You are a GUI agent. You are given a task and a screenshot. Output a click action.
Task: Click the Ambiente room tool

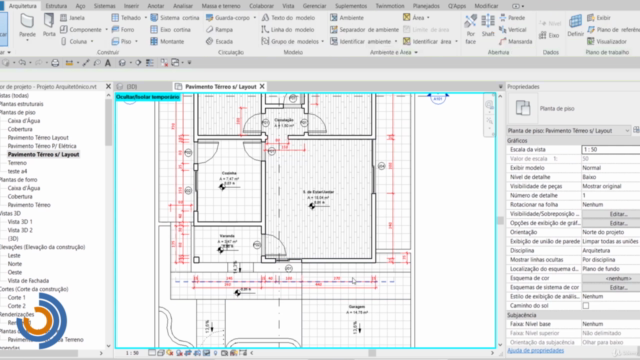(347, 18)
